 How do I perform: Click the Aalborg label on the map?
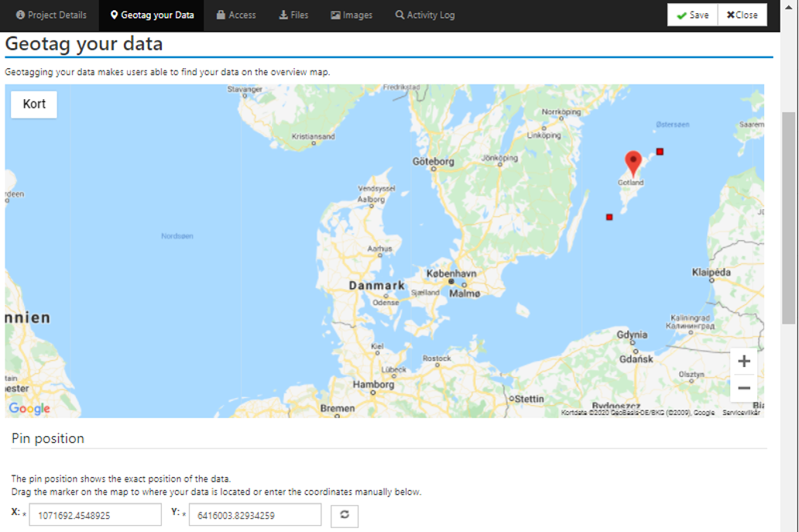pyautogui.click(x=371, y=199)
